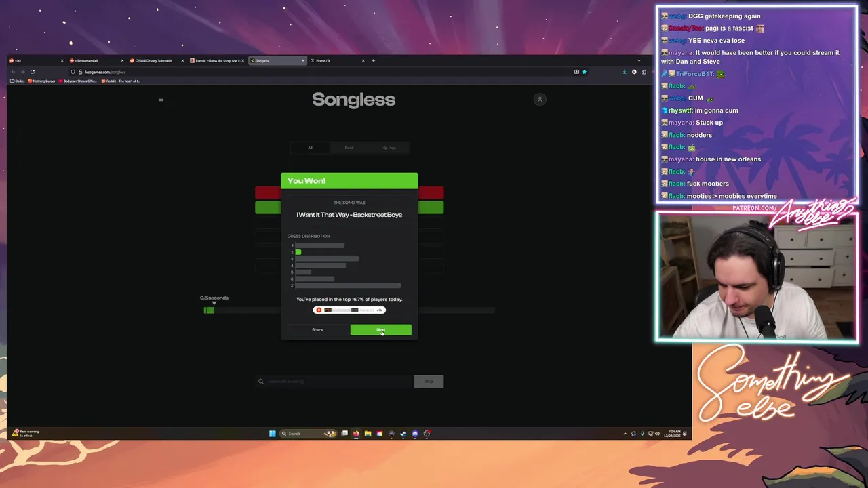Image resolution: width=868 pixels, height=488 pixels.
Task: Open the Bodycam Shows bookmark
Action: [78, 81]
